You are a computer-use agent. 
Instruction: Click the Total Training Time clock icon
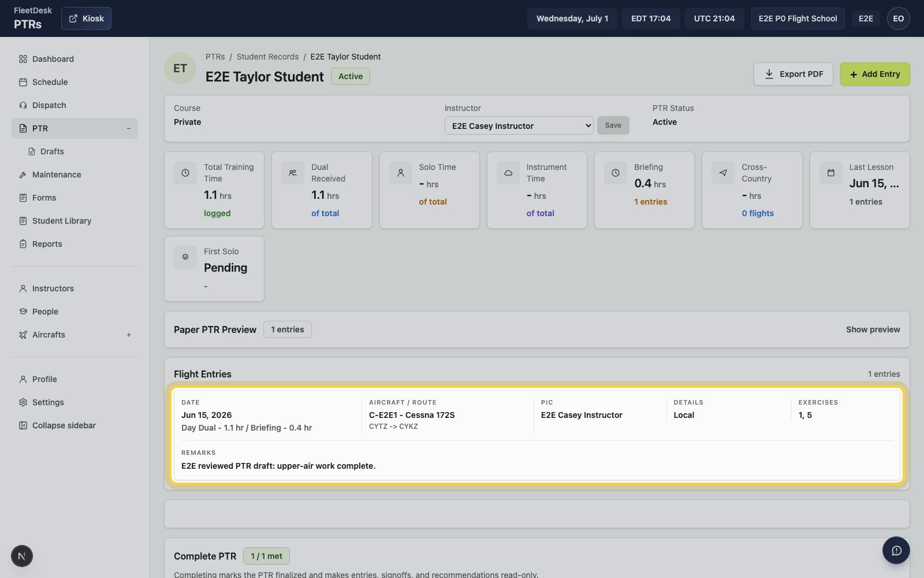185,173
